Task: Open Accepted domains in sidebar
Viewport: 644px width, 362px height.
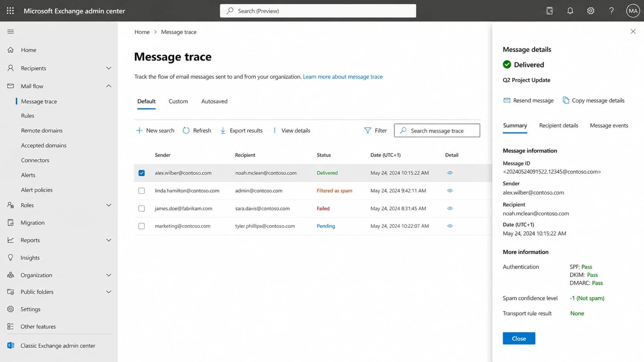Action: 44,145
